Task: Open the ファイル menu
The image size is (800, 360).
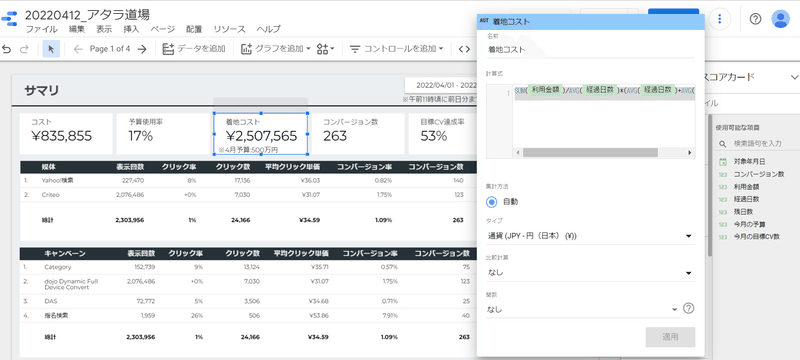Action: point(41,29)
